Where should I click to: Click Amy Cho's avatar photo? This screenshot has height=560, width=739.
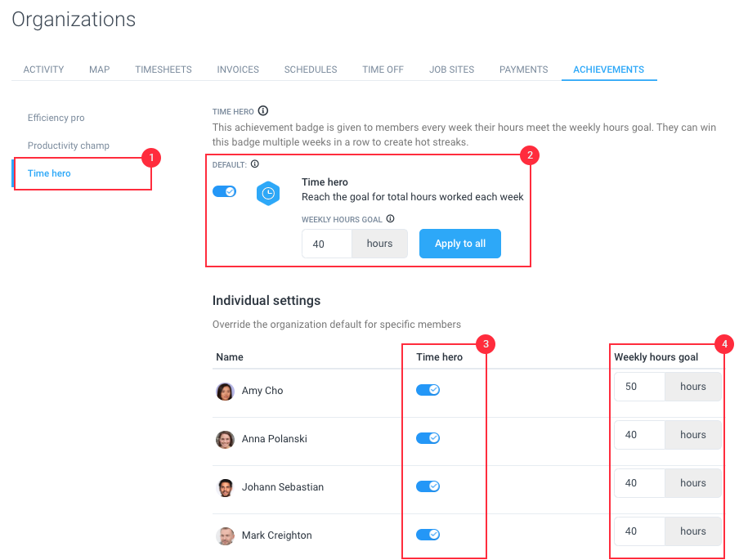[x=226, y=392]
